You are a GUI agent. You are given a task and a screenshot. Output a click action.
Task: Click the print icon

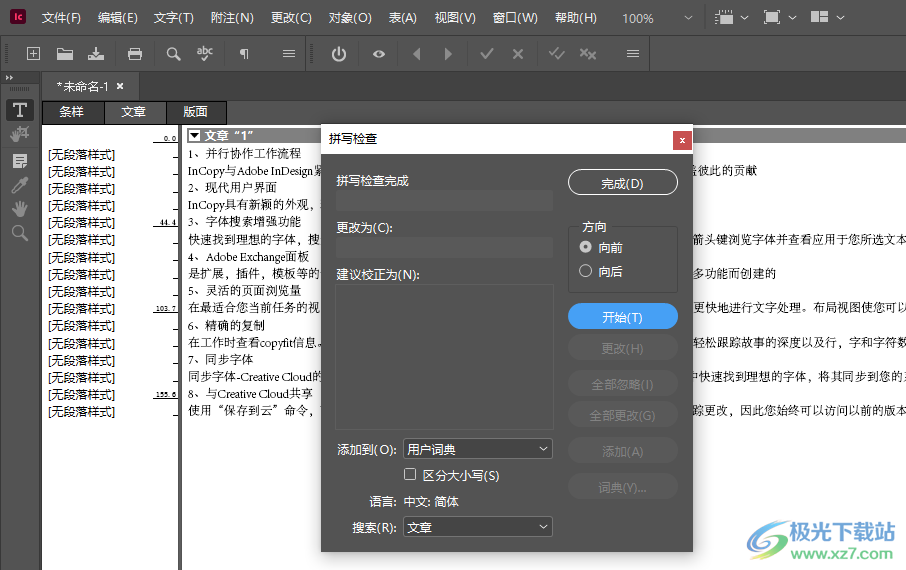135,54
